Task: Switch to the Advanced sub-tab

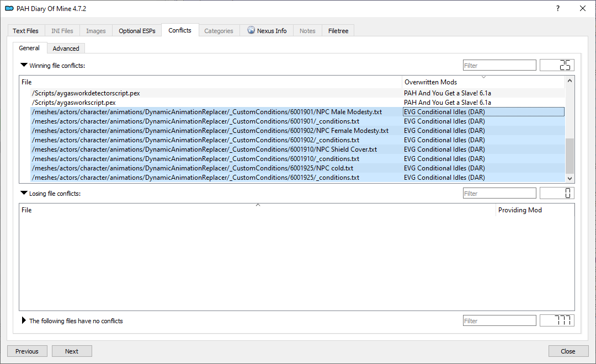Action: click(x=66, y=49)
